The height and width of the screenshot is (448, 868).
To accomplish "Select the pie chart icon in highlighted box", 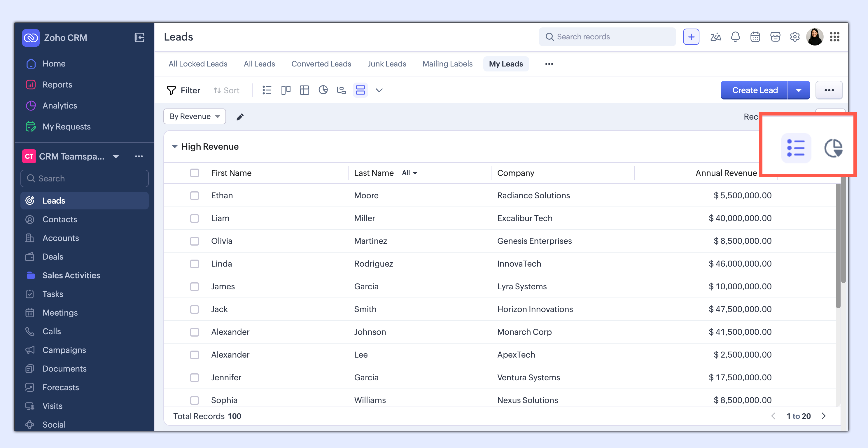I will coord(833,148).
